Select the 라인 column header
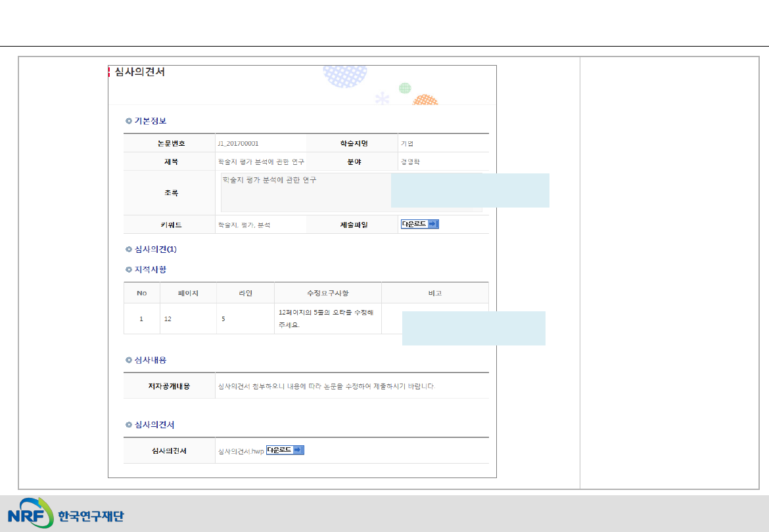This screenshot has height=532, width=769. tap(245, 293)
